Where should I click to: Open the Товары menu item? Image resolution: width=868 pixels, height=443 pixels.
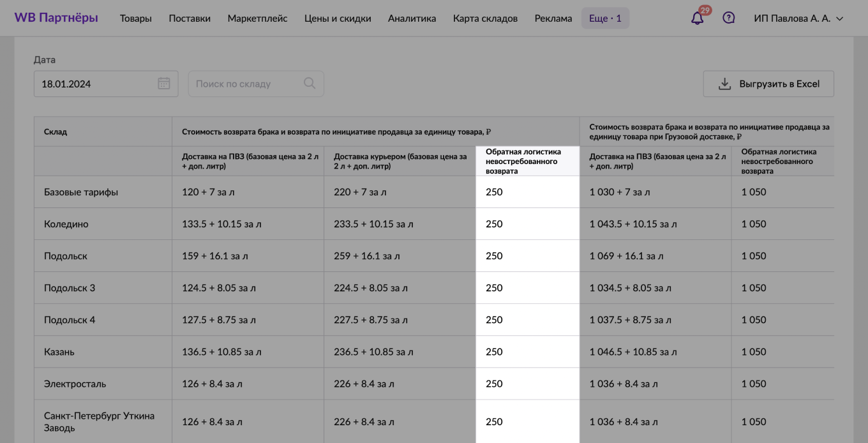point(136,19)
